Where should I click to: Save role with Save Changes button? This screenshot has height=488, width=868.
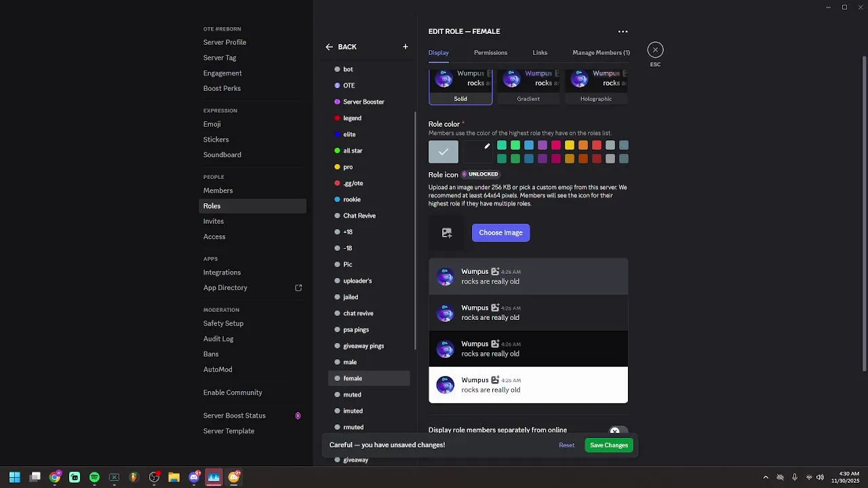[609, 445]
